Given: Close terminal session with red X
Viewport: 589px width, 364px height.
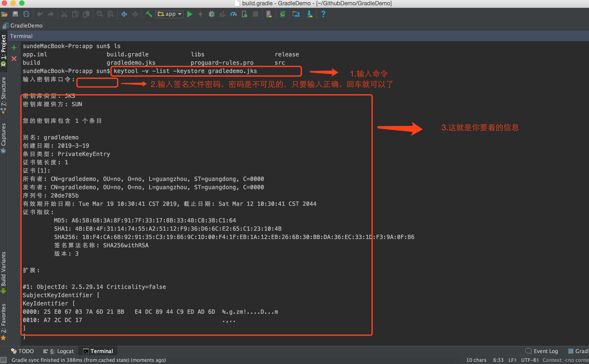Looking at the screenshot, I should 14,59.
